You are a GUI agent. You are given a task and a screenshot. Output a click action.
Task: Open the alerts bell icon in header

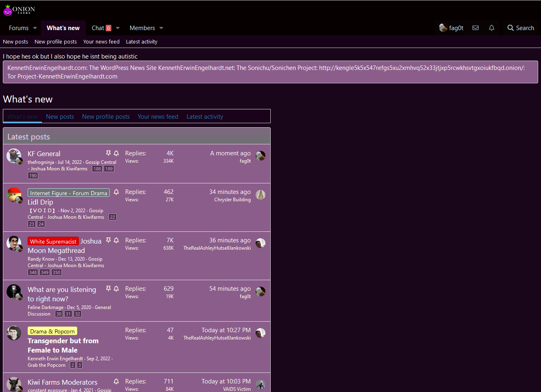click(491, 28)
